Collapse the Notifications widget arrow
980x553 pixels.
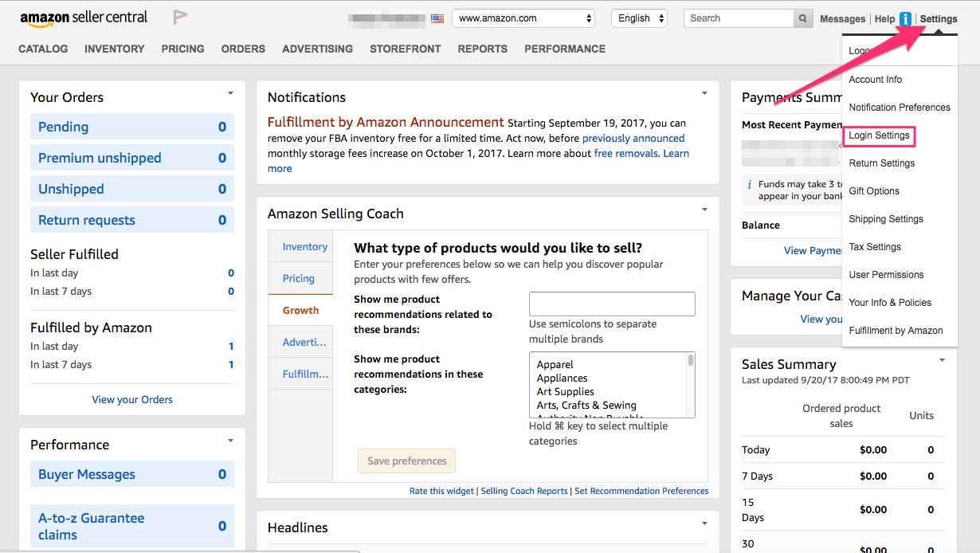(x=704, y=93)
